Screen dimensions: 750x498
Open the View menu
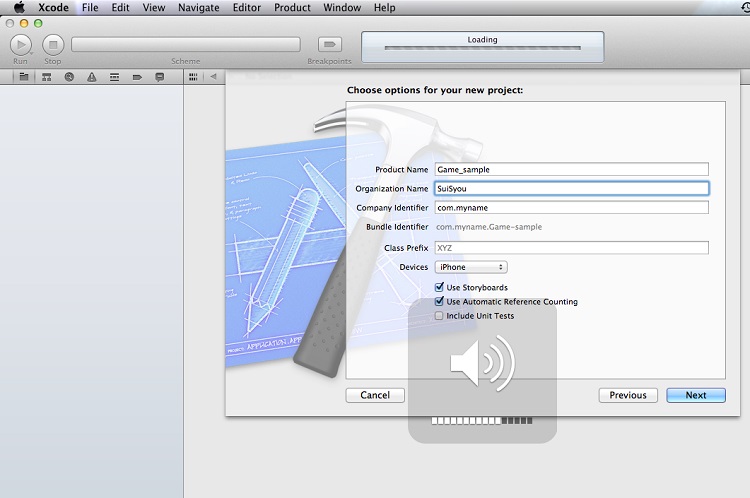point(154,8)
